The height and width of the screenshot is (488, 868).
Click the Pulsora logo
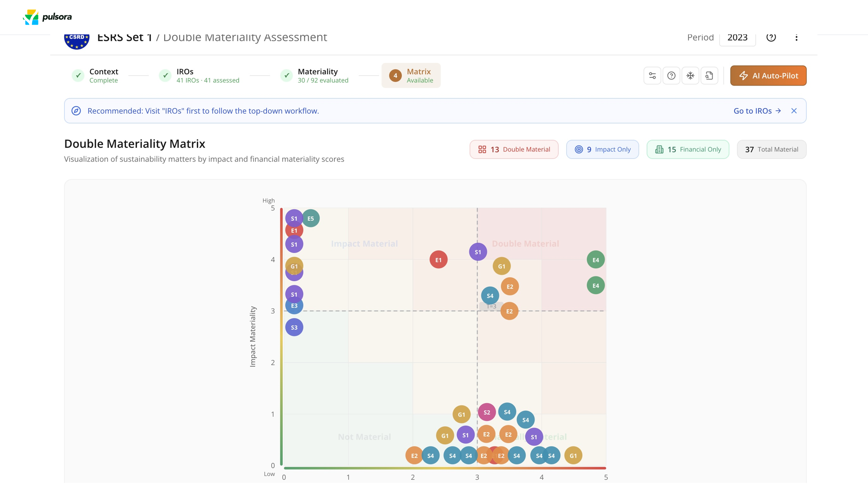(x=47, y=17)
